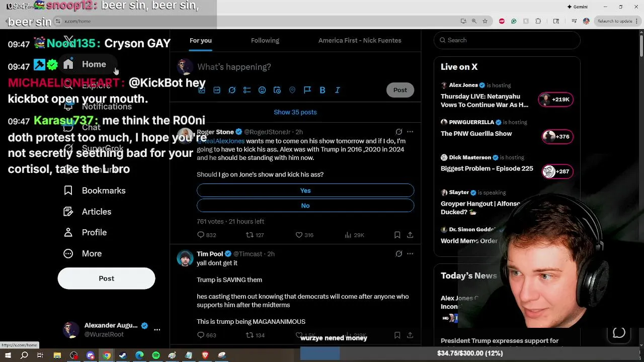
Task: Click the flag icon in composer toolbar
Action: [307, 90]
